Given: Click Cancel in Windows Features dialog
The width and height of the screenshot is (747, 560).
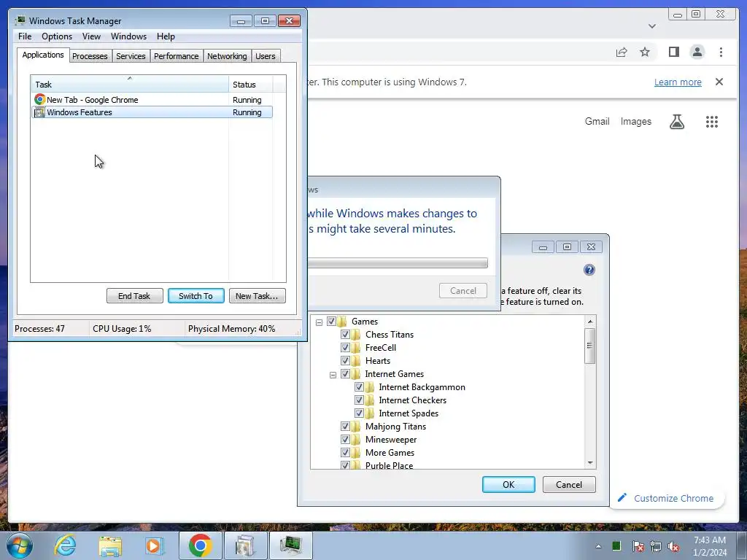Looking at the screenshot, I should click(x=569, y=484).
